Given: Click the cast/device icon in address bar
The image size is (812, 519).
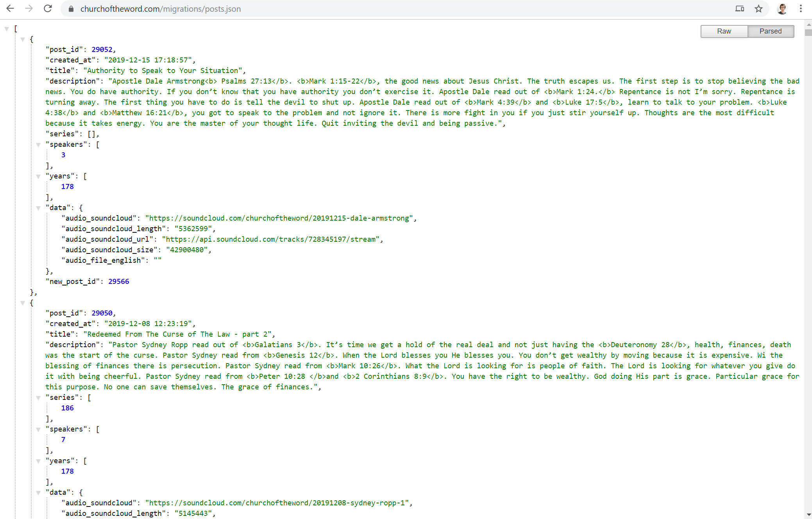Looking at the screenshot, I should (x=740, y=9).
